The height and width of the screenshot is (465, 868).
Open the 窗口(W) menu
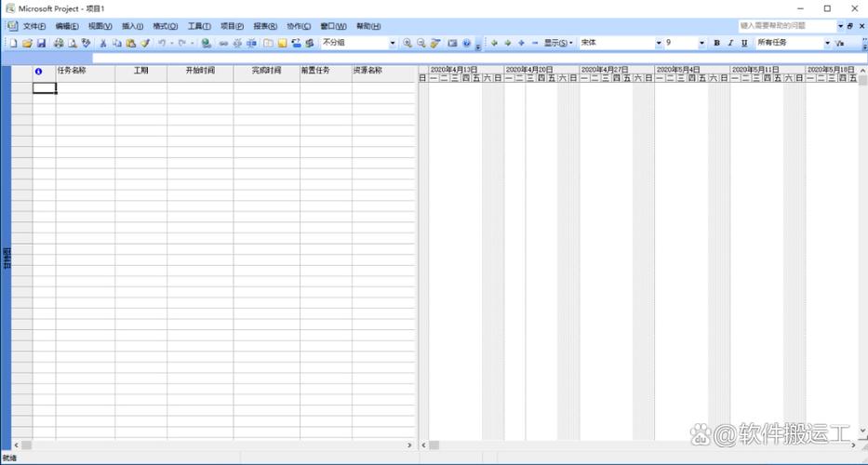coord(333,26)
